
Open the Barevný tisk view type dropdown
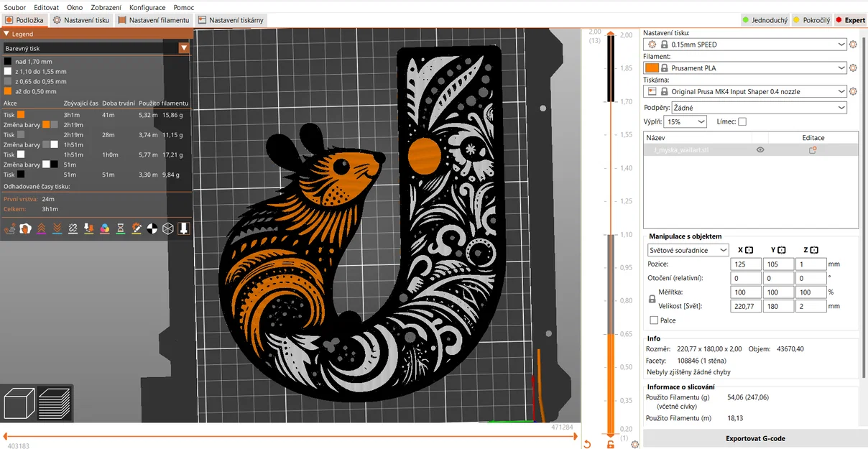pyautogui.click(x=96, y=48)
